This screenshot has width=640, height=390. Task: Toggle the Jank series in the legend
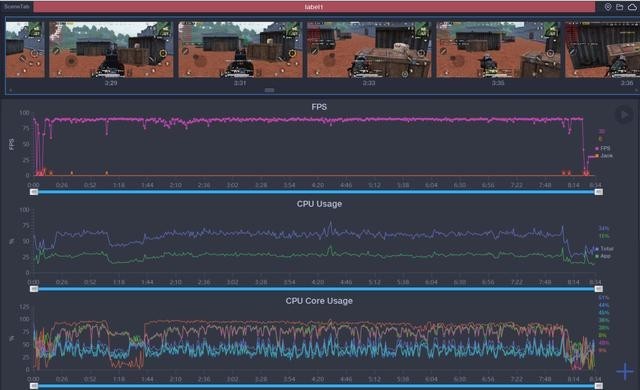pyautogui.click(x=604, y=155)
